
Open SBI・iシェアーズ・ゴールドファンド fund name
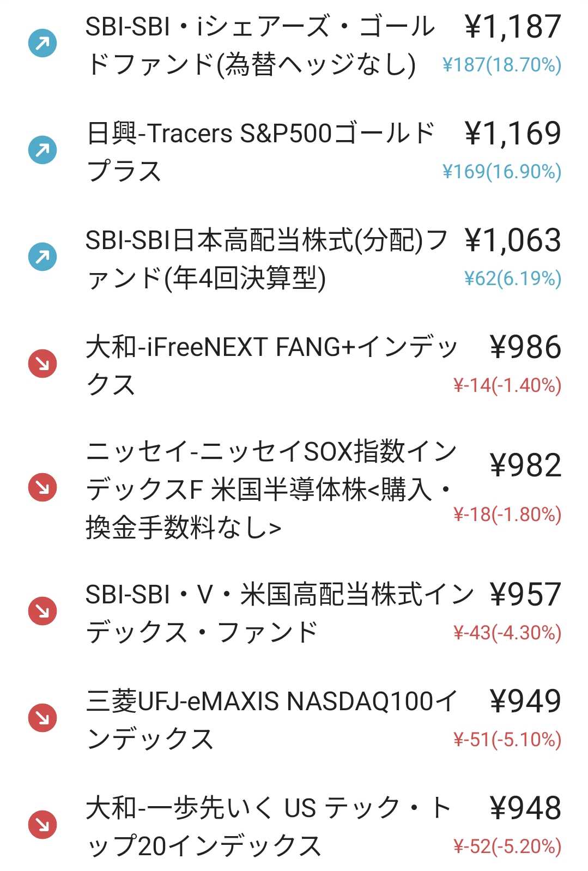[x=260, y=45]
